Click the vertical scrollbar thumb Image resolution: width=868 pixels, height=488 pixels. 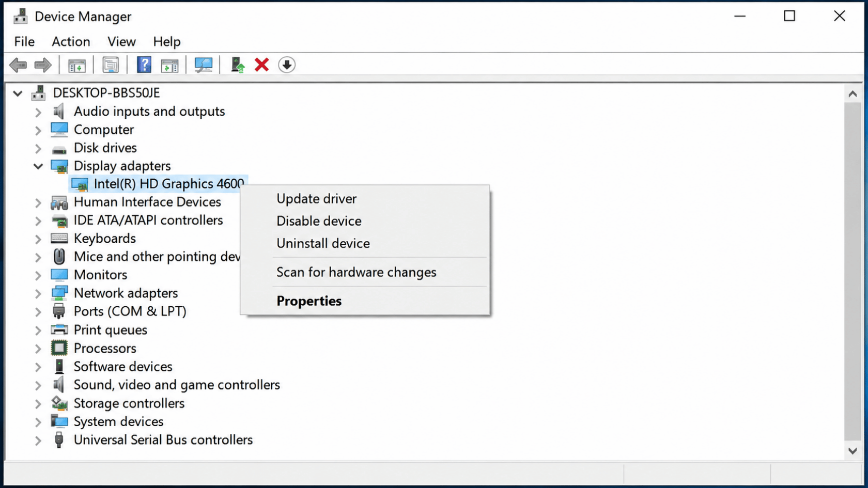click(x=853, y=271)
